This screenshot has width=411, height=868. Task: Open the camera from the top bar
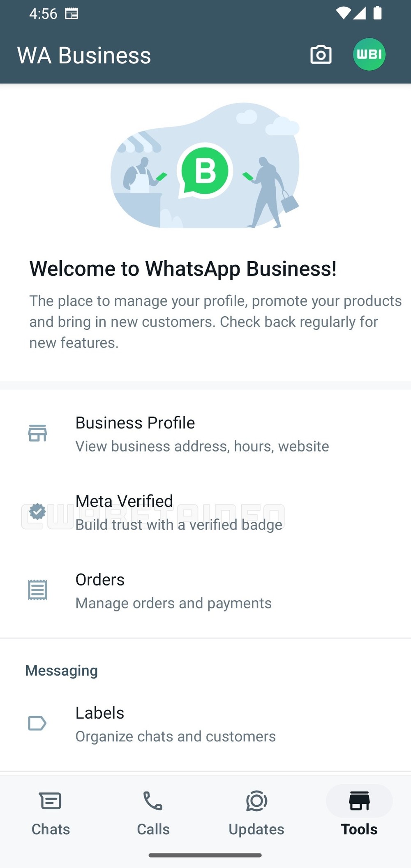tap(321, 55)
